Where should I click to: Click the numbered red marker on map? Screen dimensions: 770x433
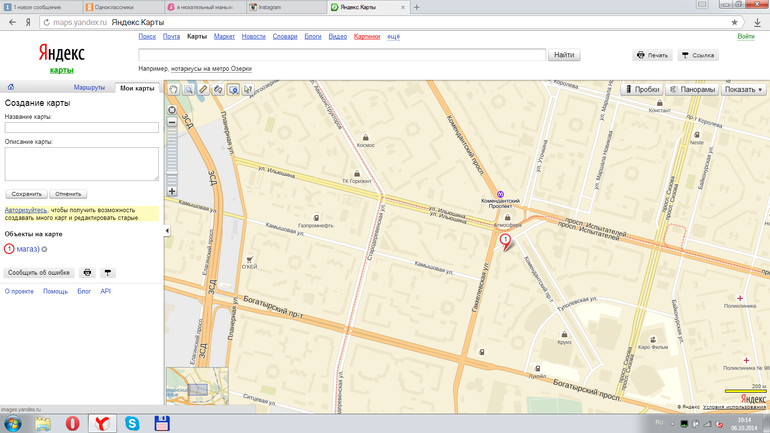click(x=505, y=239)
